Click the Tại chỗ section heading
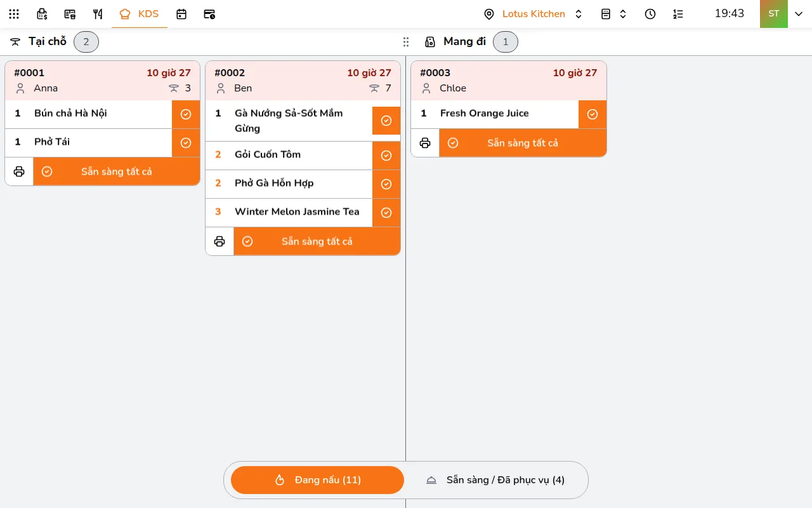This screenshot has width=812, height=508. [48, 41]
